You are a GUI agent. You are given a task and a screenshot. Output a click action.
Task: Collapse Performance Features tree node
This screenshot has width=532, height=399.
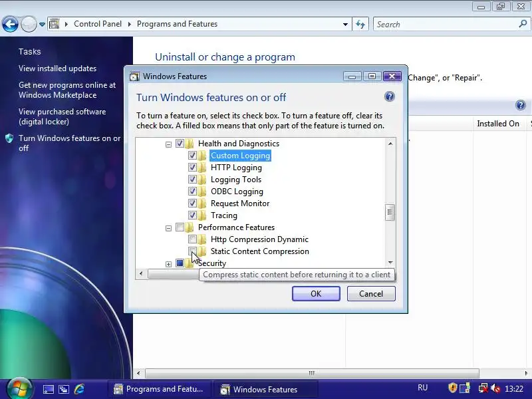pos(168,228)
